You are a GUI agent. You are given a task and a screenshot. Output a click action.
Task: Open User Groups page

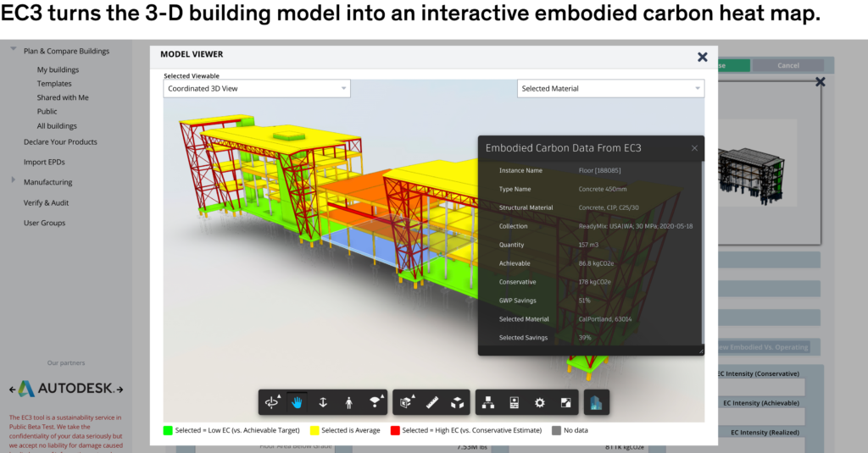click(44, 223)
